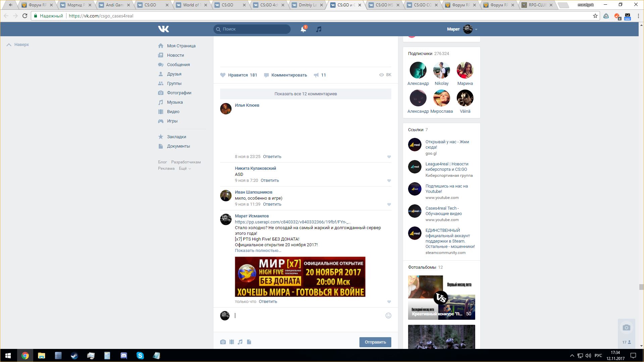Viewport: 644px width, 362px height.
Task: Switch to the World of T browser tab
Action: point(192,5)
